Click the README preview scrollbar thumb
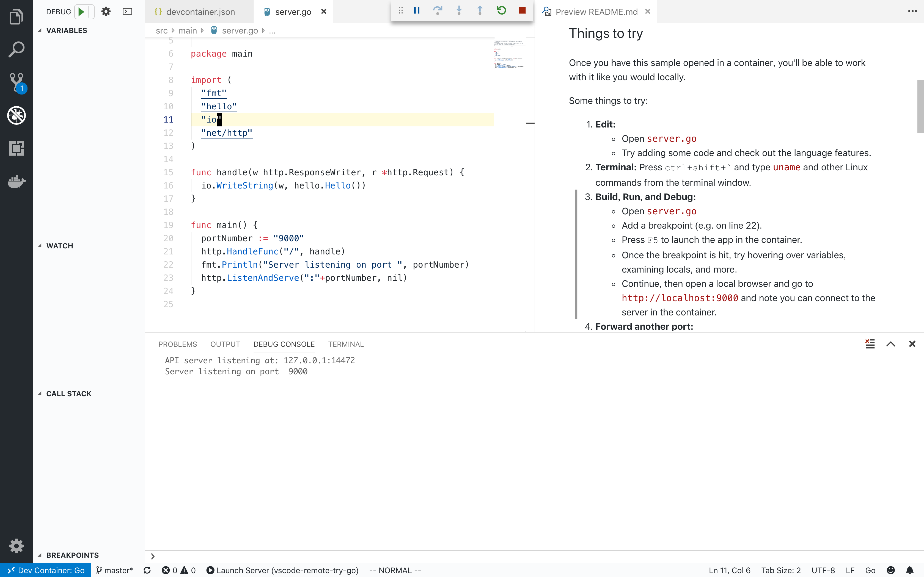The image size is (924, 577). pos(920,107)
